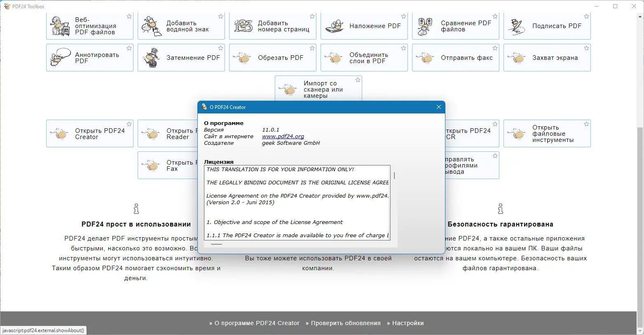The width and height of the screenshot is (644, 335).
Task: Click the Открыть PDF24 Fax tile icon
Action: (151, 165)
